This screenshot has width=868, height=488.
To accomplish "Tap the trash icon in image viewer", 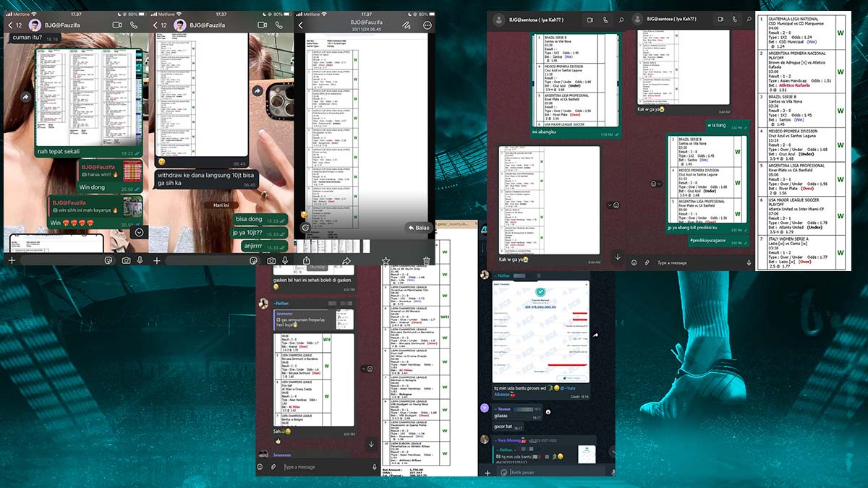I will tap(426, 260).
